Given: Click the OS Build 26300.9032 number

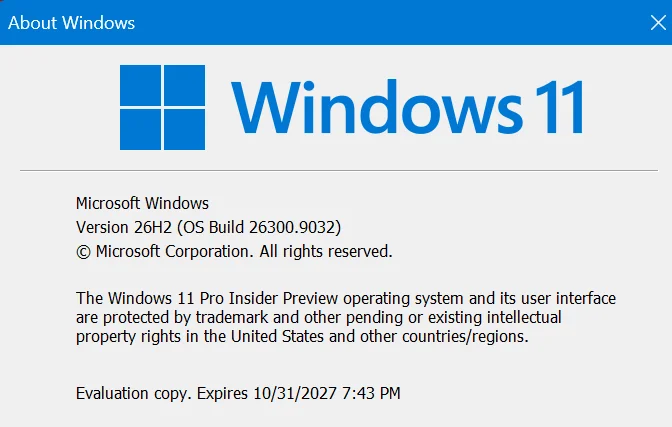Looking at the screenshot, I should pos(295,227).
